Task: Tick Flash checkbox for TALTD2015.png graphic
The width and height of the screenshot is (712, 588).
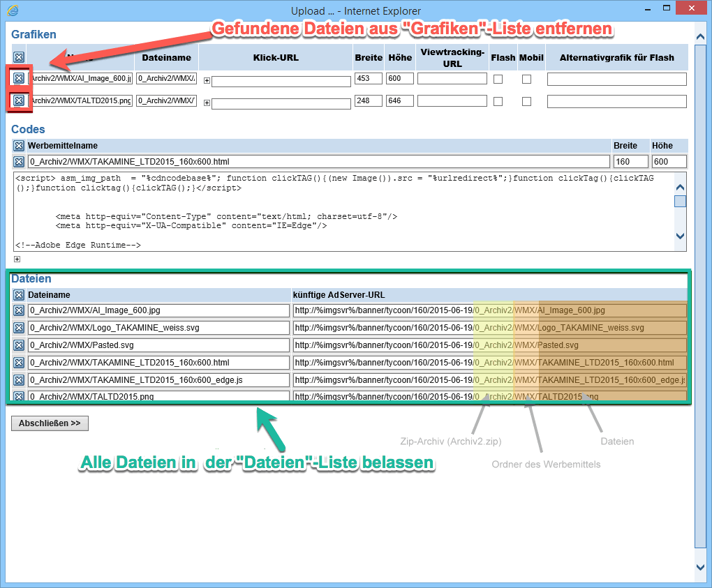Action: coord(498,102)
